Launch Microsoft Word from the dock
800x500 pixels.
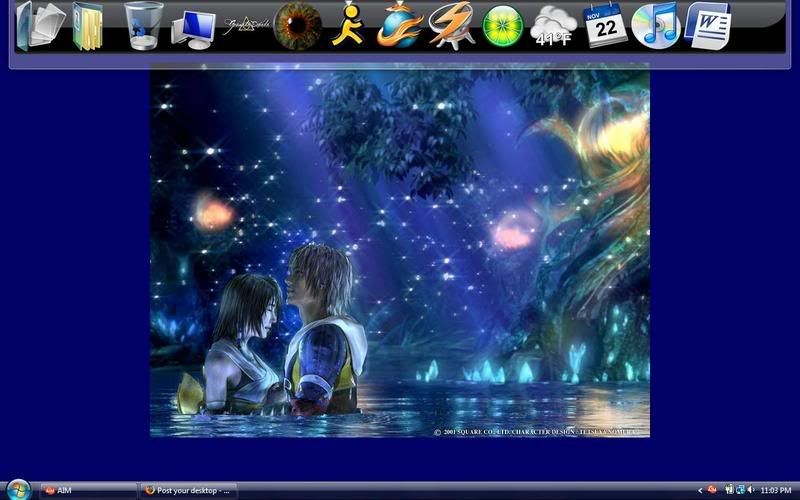pos(708,26)
